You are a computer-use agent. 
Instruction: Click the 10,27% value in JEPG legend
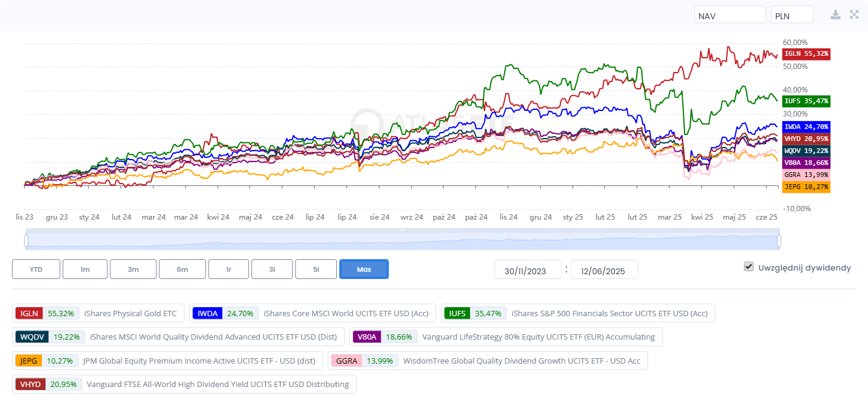pos(60,361)
